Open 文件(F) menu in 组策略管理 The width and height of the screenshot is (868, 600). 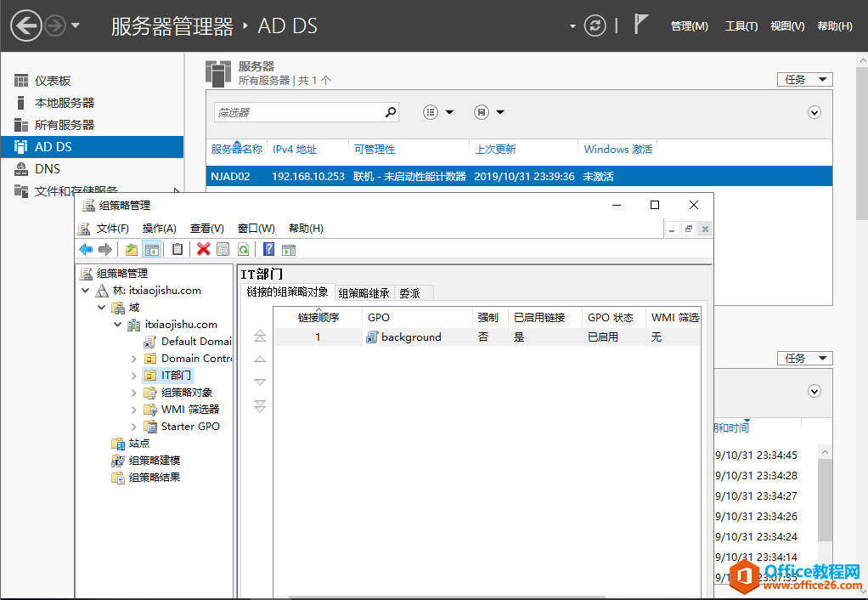(x=112, y=229)
